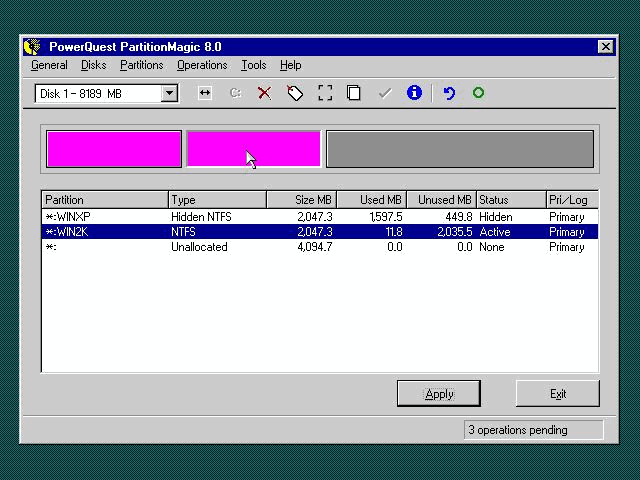640x480 pixels.
Task: Click the green circle Apply changes icon
Action: click(478, 93)
